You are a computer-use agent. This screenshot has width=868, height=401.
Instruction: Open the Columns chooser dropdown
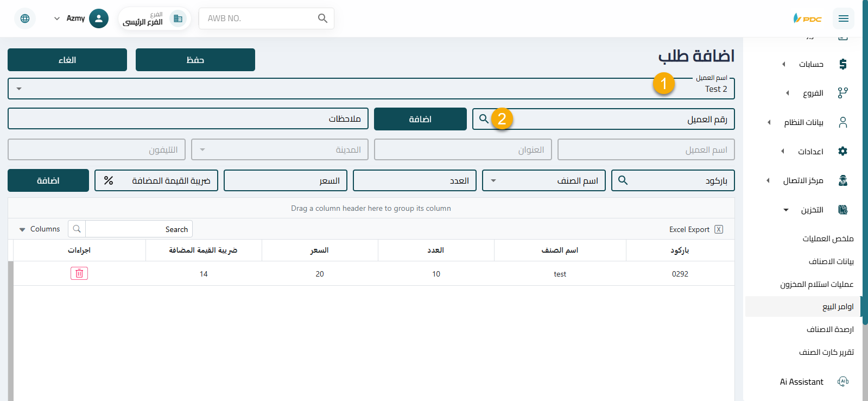click(x=39, y=229)
